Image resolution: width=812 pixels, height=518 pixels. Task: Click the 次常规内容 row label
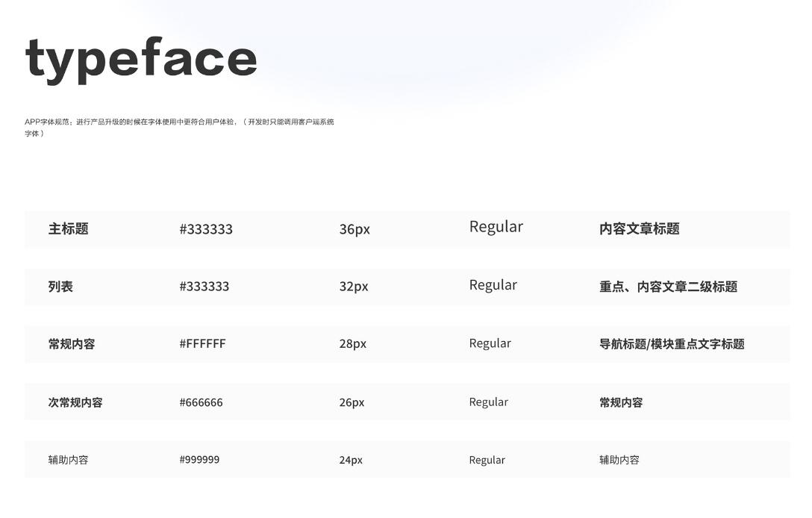pyautogui.click(x=75, y=402)
